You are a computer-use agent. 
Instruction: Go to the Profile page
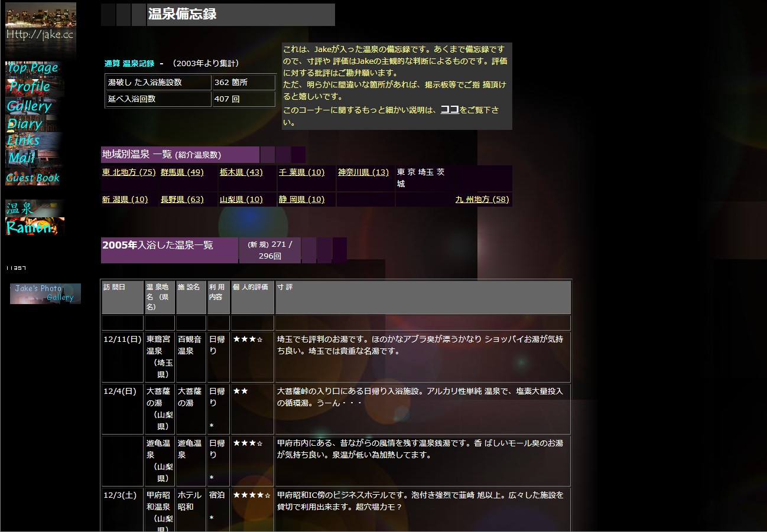tap(30, 87)
